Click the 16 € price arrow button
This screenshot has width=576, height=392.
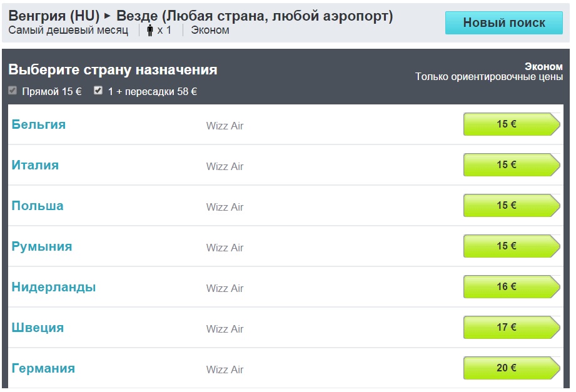[510, 287]
